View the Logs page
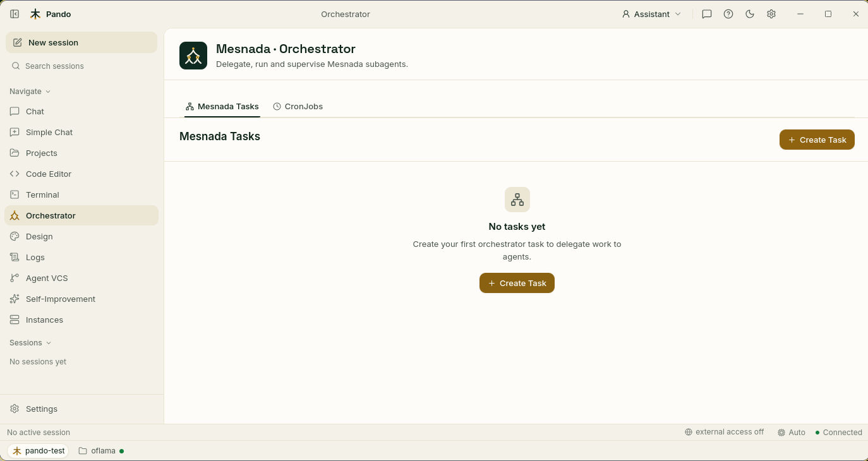This screenshot has height=461, width=868. pyautogui.click(x=81, y=257)
